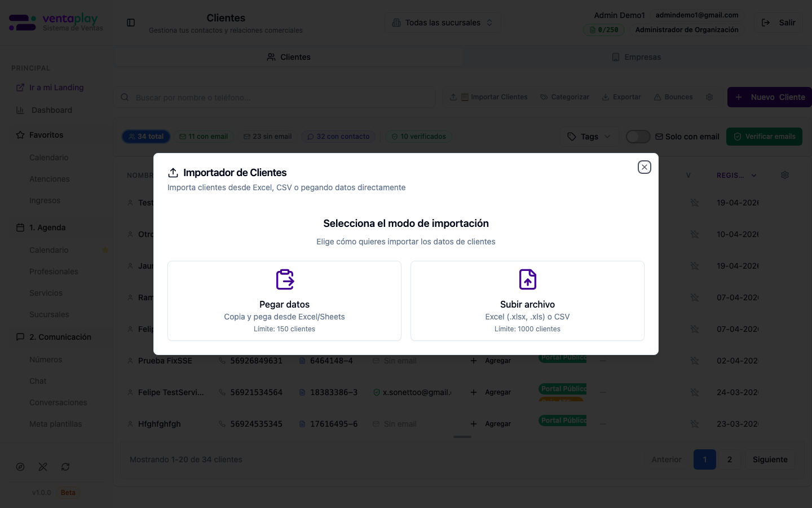The height and width of the screenshot is (508, 812).
Task: Open the table column settings gear
Action: click(x=785, y=175)
